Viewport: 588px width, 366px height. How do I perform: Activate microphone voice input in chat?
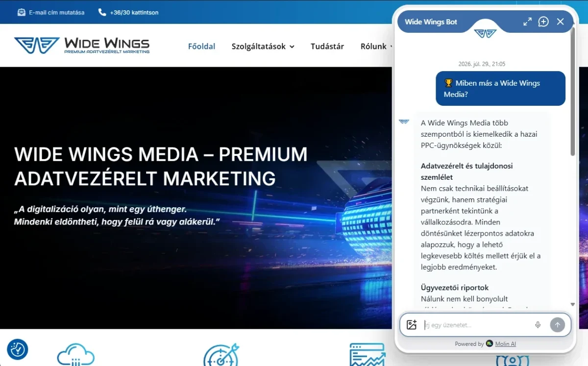point(538,325)
